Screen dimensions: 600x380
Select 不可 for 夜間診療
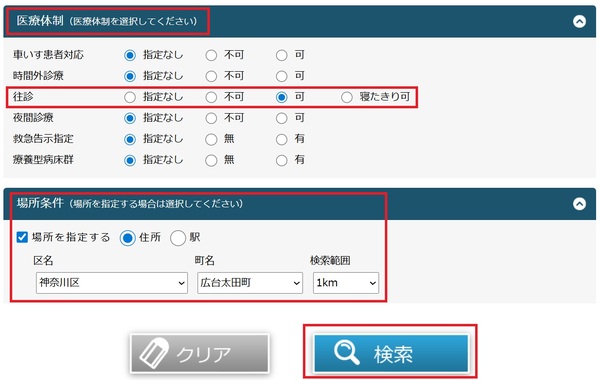[x=211, y=118]
